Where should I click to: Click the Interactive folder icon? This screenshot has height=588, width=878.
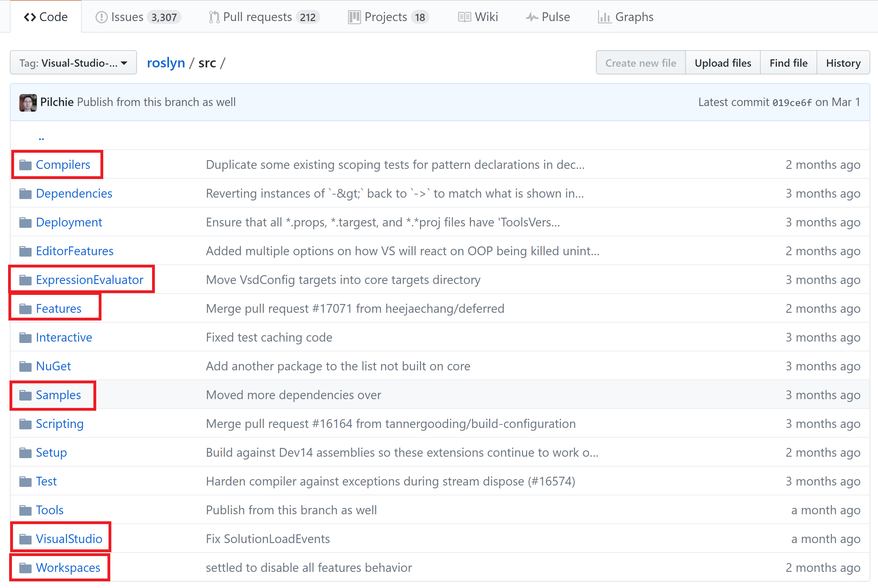click(x=25, y=337)
